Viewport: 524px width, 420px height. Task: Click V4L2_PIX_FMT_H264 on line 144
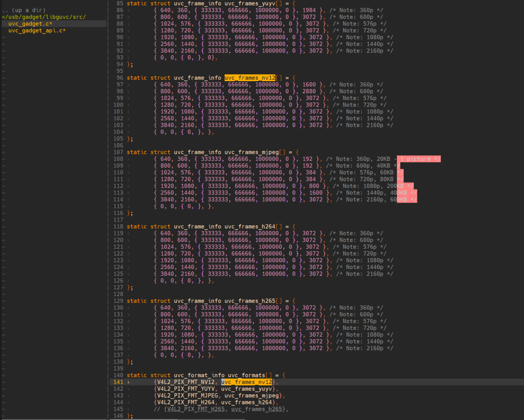tap(186, 402)
